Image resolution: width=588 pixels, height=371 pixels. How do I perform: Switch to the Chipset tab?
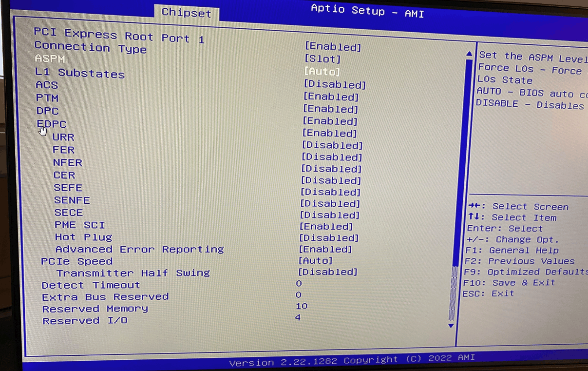click(187, 13)
